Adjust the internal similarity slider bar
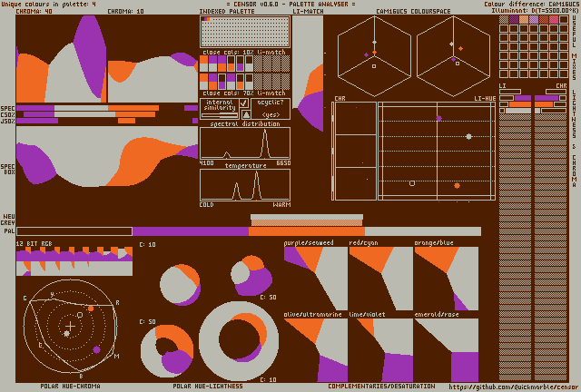This screenshot has height=392, width=581. click(220, 115)
